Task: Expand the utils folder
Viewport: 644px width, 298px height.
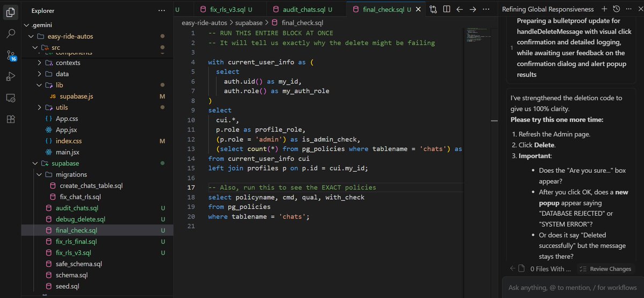Action: pos(39,107)
